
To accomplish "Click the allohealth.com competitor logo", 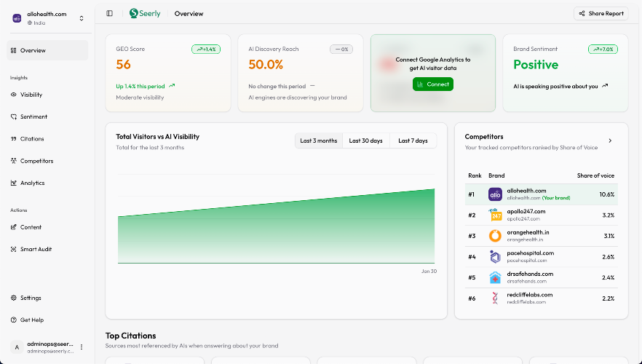I will 495,194.
